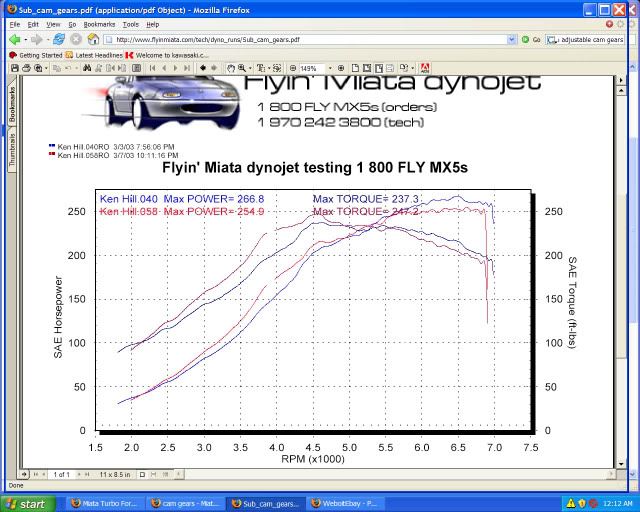Click the green Back arrow button
The width and height of the screenshot is (640, 512).
[x=15, y=40]
